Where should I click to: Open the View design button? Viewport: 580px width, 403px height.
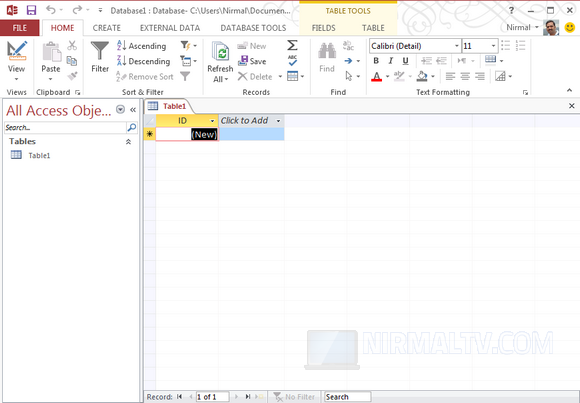16,61
